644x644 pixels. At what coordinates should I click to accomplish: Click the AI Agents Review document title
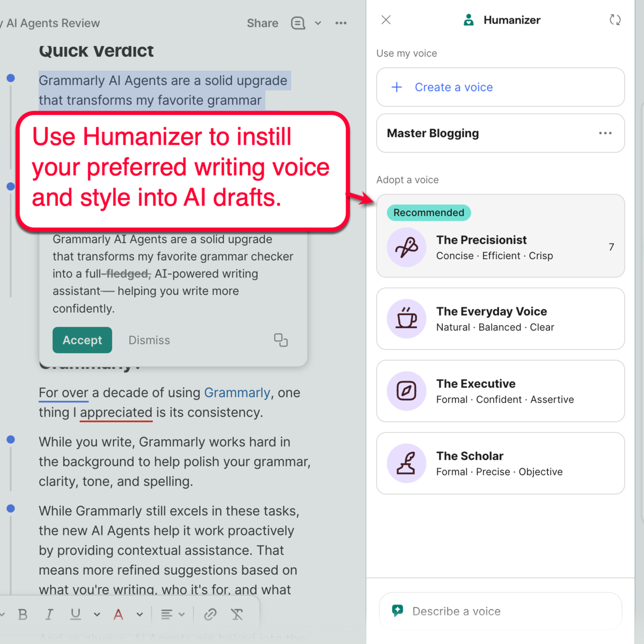click(x=50, y=23)
